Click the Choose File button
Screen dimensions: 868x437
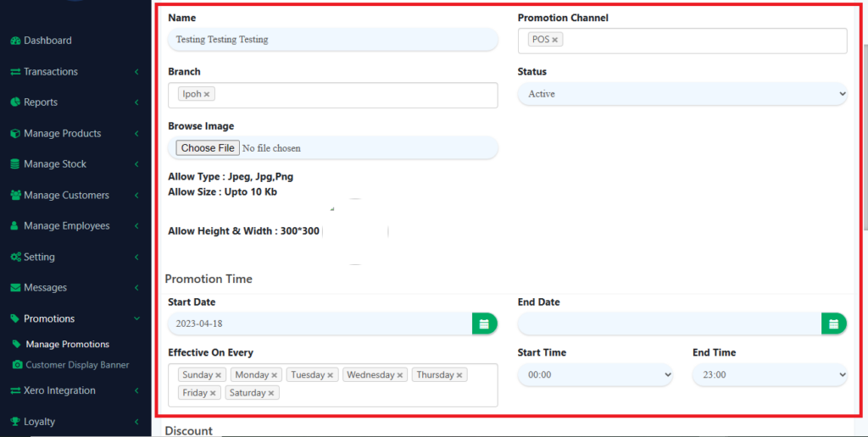(x=208, y=148)
